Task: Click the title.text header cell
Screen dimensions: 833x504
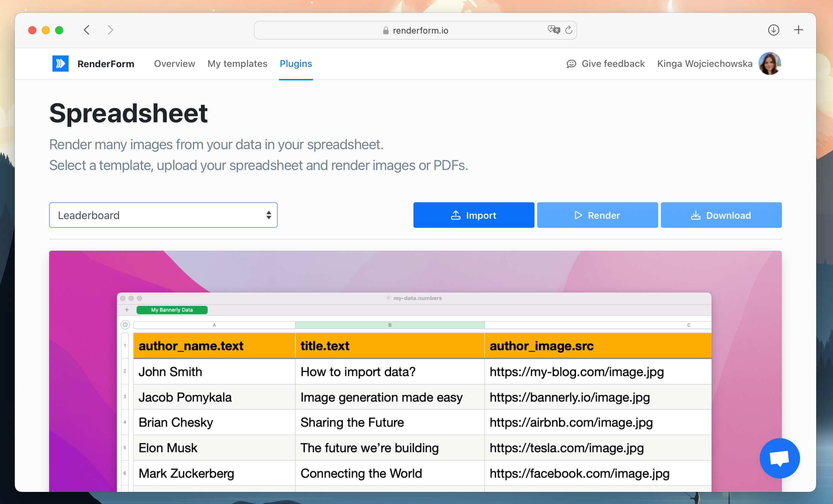Action: point(390,345)
